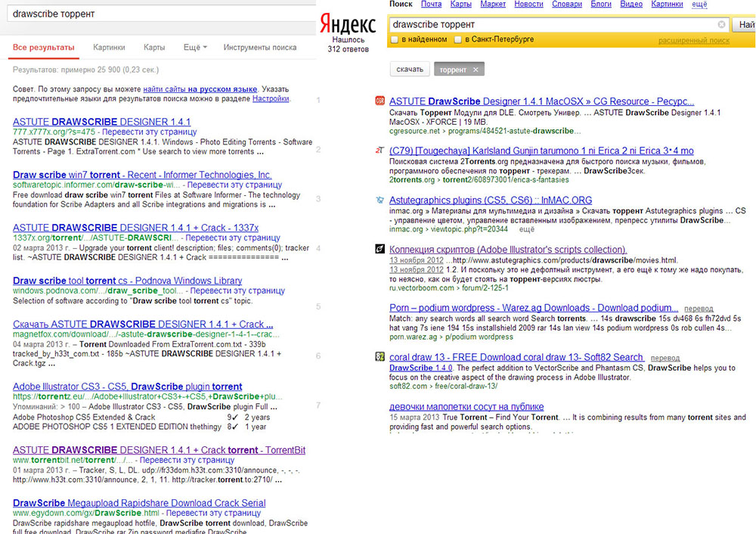Open Коллекция скриптов Illustrator result
756x534 pixels.
point(508,250)
